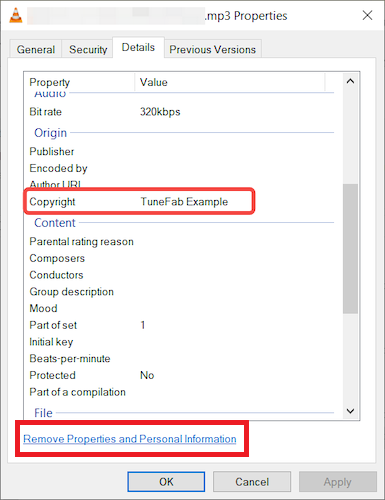385x500 pixels.
Task: Click the Content section heading
Action: (x=55, y=223)
